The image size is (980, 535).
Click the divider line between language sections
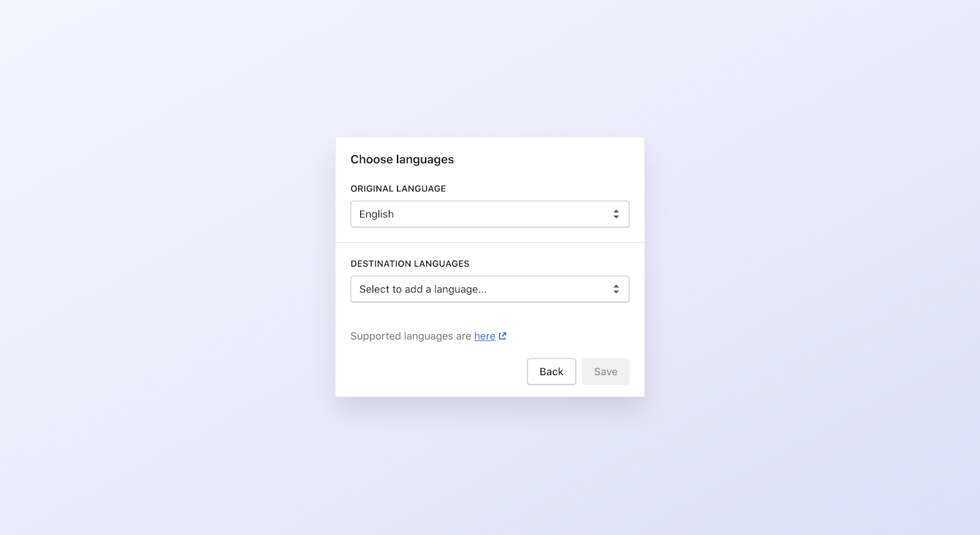489,243
